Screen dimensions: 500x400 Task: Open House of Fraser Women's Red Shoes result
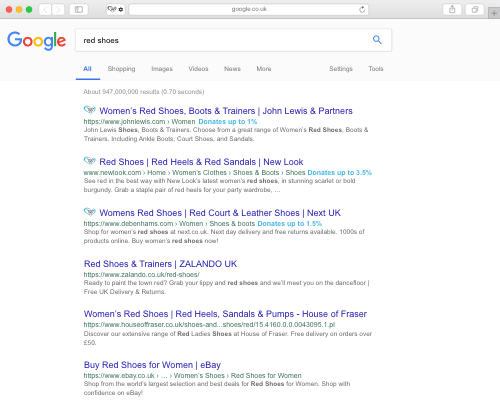(x=225, y=314)
